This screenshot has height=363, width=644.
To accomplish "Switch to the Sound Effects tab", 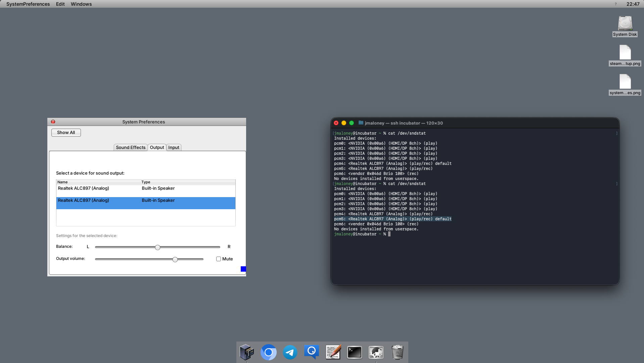I will 131,147.
